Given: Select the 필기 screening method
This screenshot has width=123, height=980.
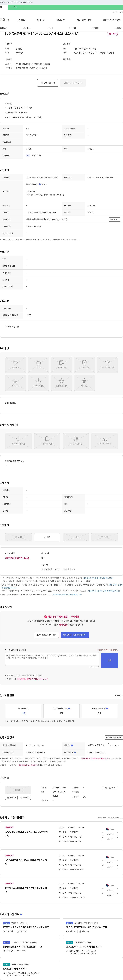Looking at the screenshot, I should coord(76,537).
